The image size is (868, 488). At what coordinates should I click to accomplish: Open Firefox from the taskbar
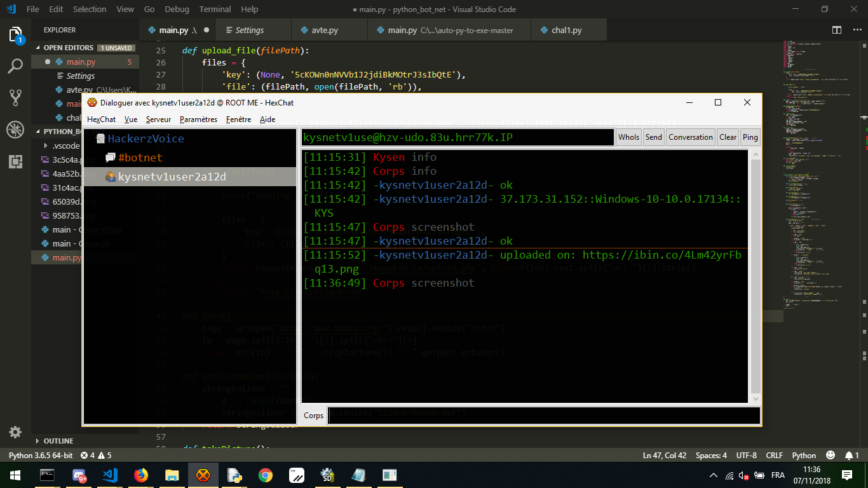(140, 475)
